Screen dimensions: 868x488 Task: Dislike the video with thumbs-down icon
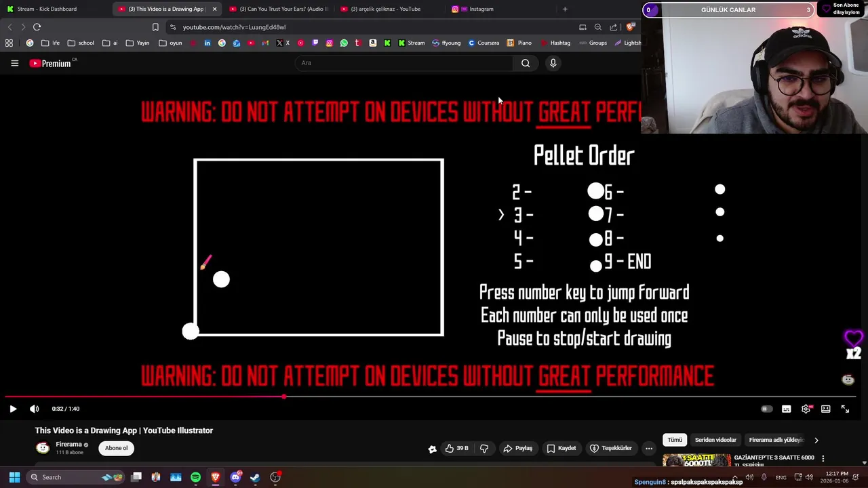point(484,448)
